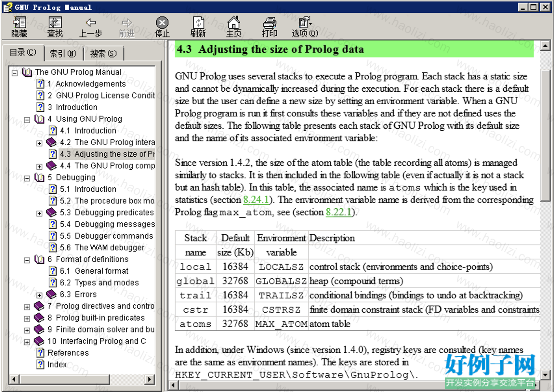Switch to the Contents (目录) tab
Image resolution: width=554 pixels, height=392 pixels.
coord(23,52)
